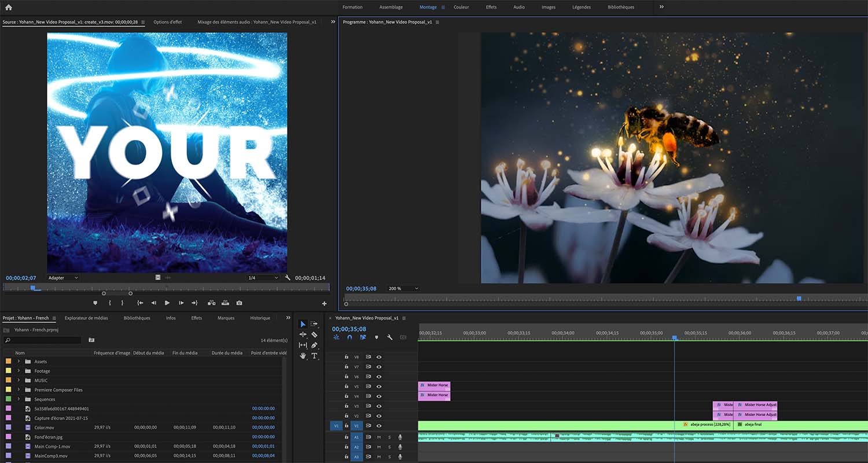Toggle Linked Selection in timeline

[363, 337]
